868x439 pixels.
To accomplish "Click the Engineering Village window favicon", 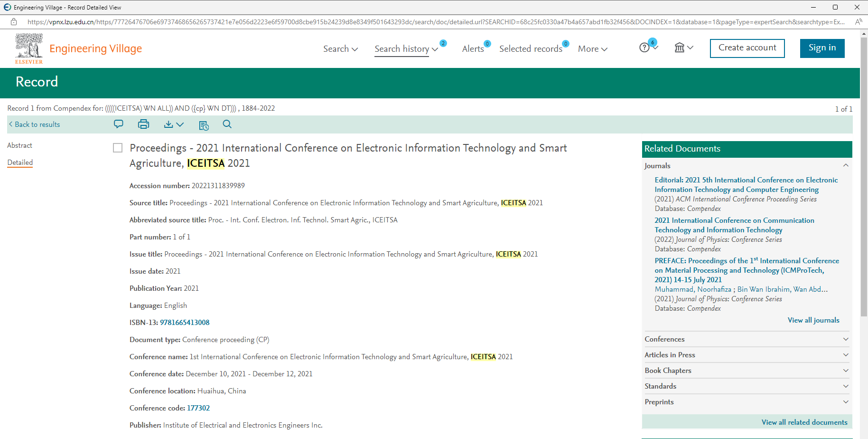I will 7,7.
